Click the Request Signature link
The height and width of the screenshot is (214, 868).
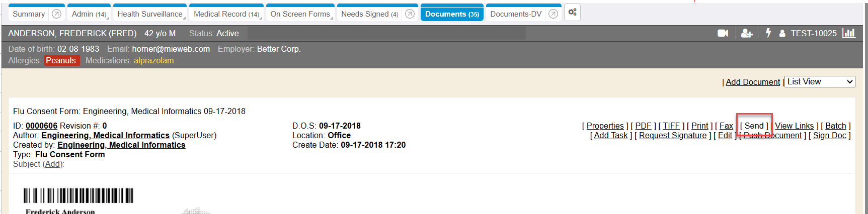coord(673,136)
